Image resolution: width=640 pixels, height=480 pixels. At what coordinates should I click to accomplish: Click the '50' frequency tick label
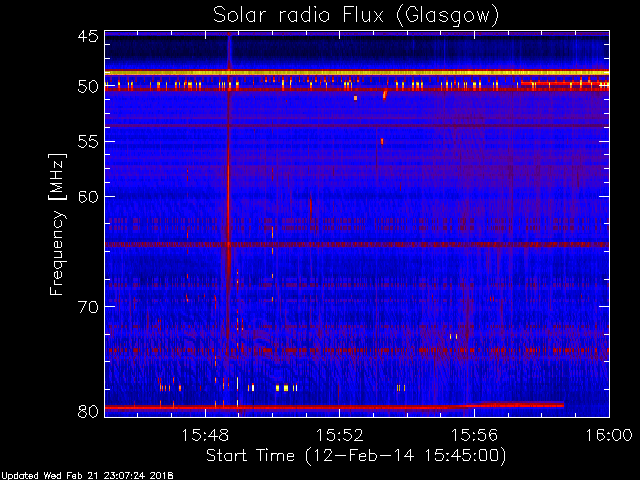click(88, 87)
